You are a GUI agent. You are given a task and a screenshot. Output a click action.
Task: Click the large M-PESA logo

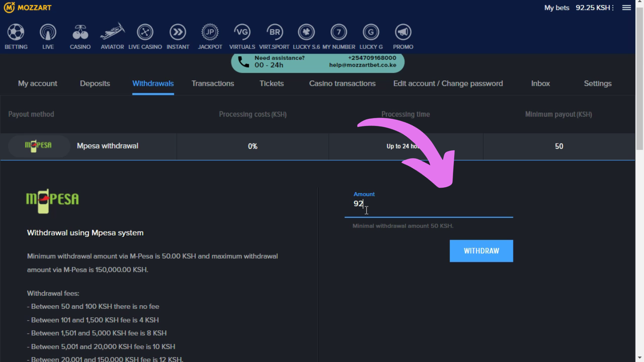(52, 201)
